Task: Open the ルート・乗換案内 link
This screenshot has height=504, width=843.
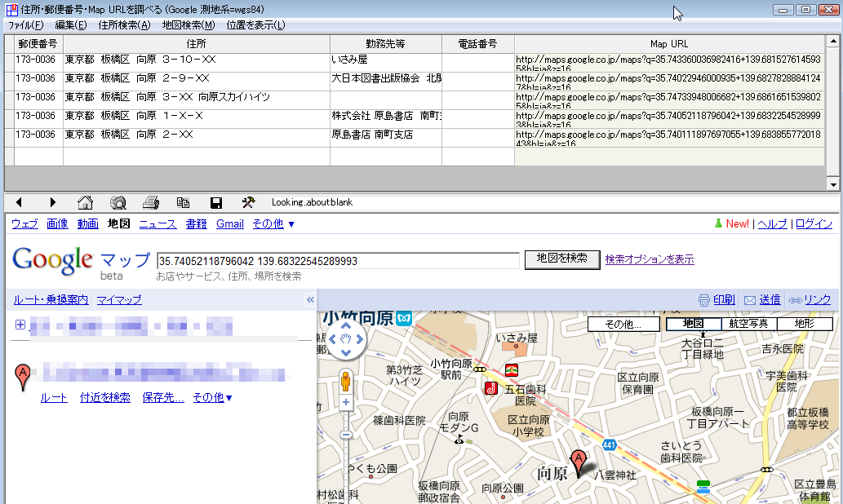Action: click(51, 300)
